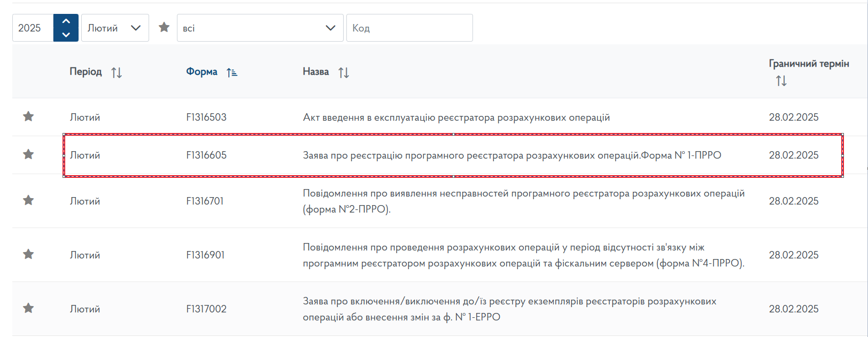
Task: Add F1317002 to favorites with star
Action: point(28,308)
